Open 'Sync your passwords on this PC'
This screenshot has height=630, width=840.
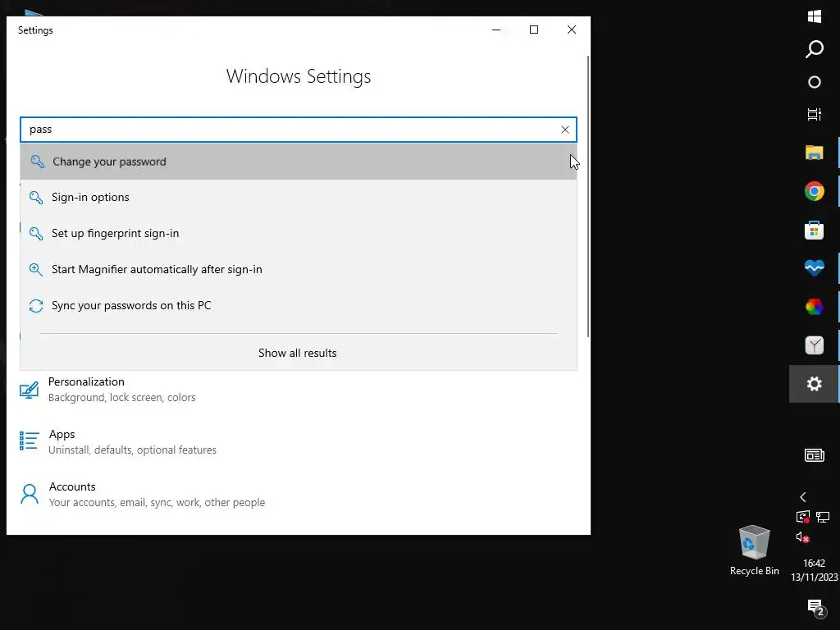[299, 305]
